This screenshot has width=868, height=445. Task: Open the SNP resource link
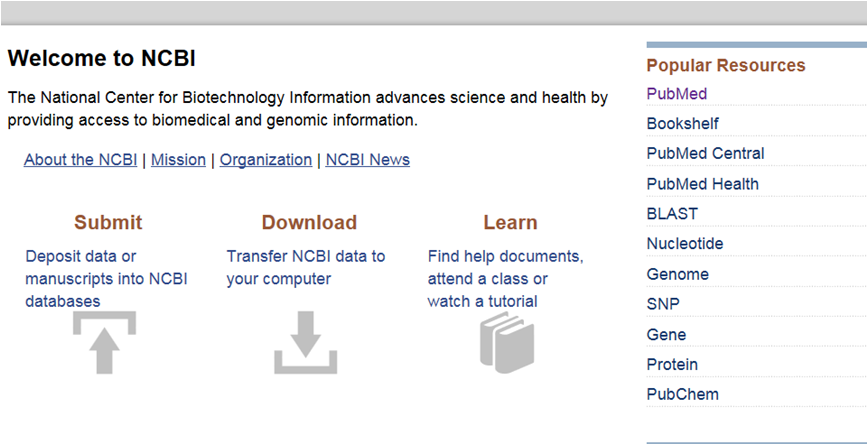[x=663, y=304]
